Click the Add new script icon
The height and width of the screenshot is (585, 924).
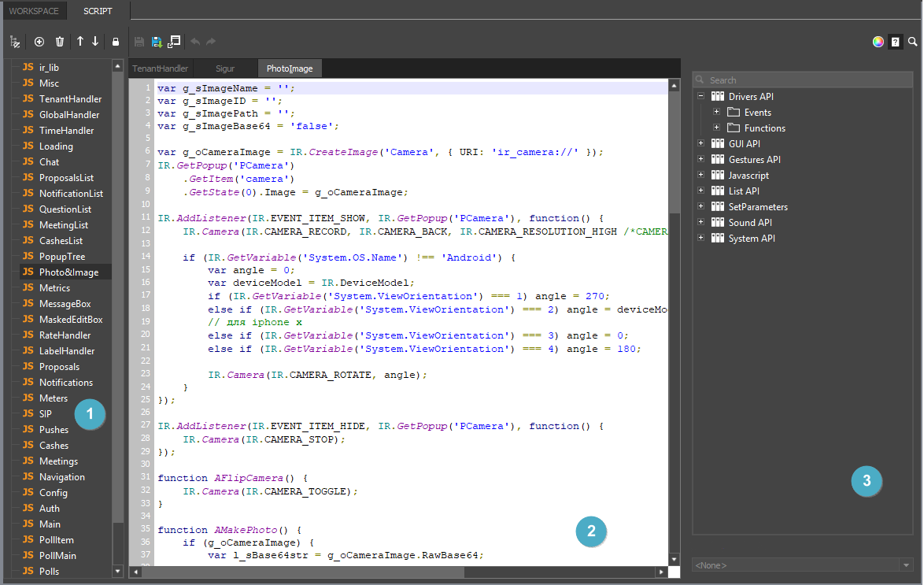(x=39, y=41)
